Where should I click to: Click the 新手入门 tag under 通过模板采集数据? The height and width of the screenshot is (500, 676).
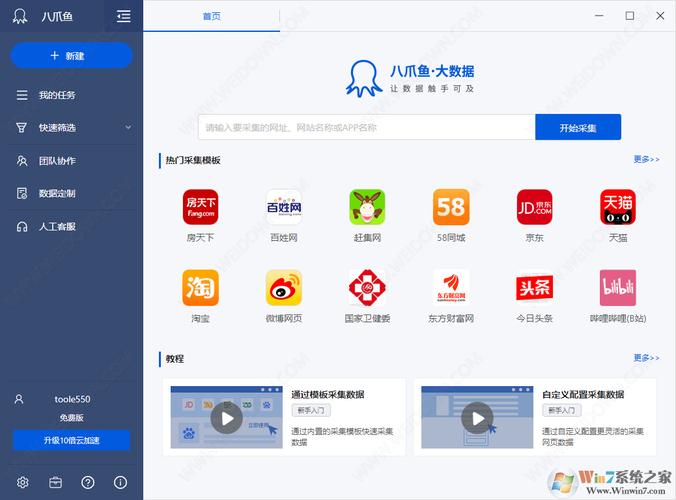(311, 410)
